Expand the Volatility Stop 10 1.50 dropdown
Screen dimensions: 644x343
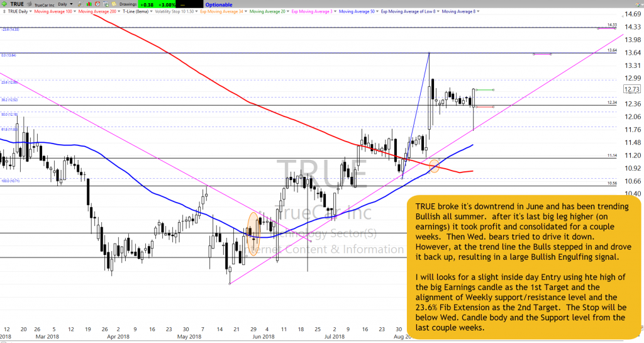pyautogui.click(x=196, y=11)
